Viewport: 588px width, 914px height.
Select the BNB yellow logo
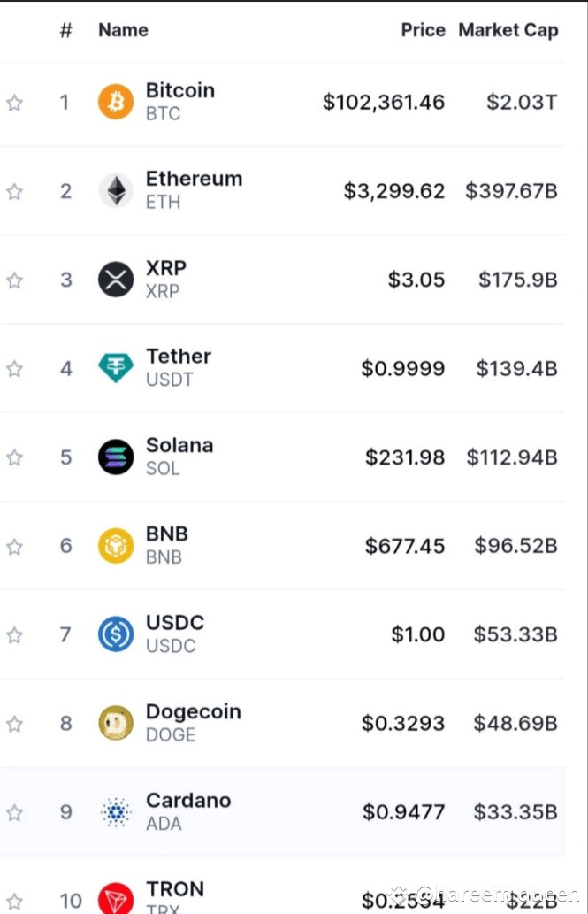coord(115,546)
